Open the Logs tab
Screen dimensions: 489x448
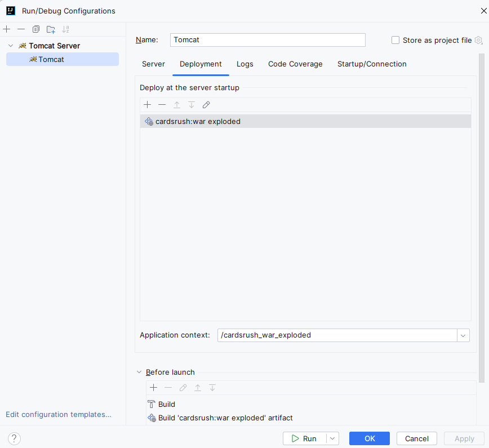(x=245, y=64)
